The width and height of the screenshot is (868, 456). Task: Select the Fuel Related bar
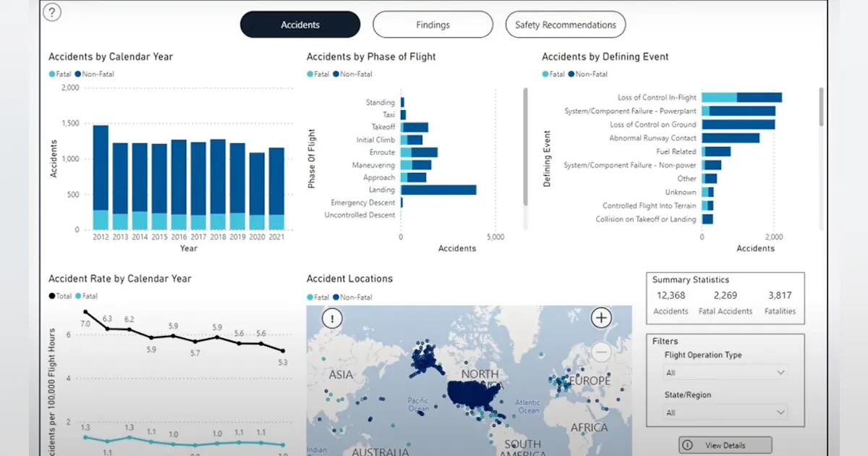[716, 151]
